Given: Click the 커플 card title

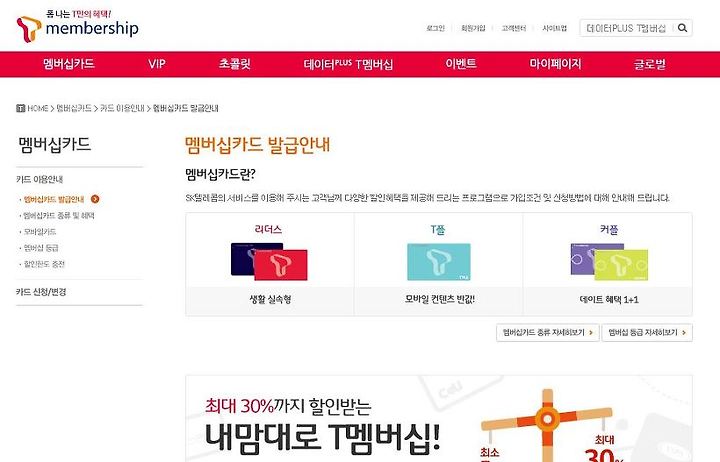Looking at the screenshot, I should tap(609, 229).
